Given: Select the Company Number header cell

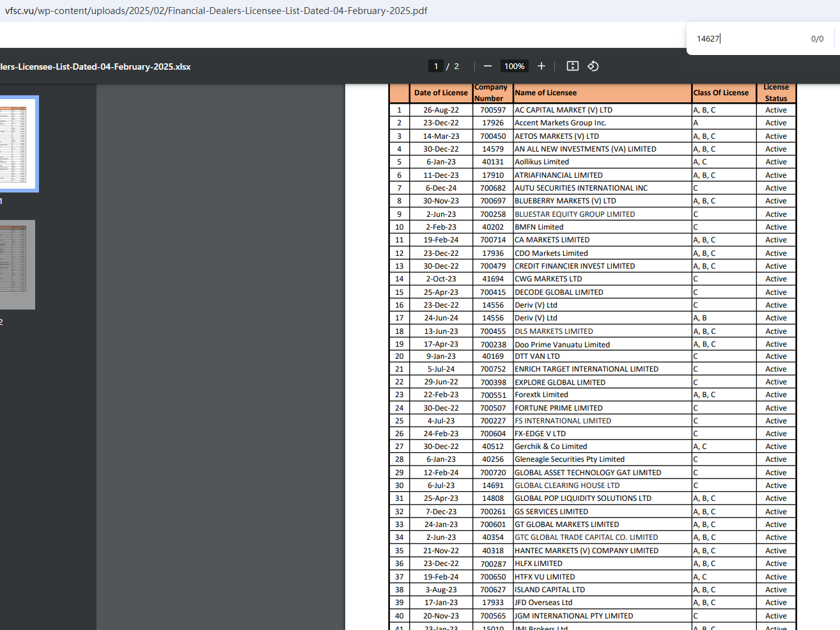Looking at the screenshot, I should tap(491, 93).
